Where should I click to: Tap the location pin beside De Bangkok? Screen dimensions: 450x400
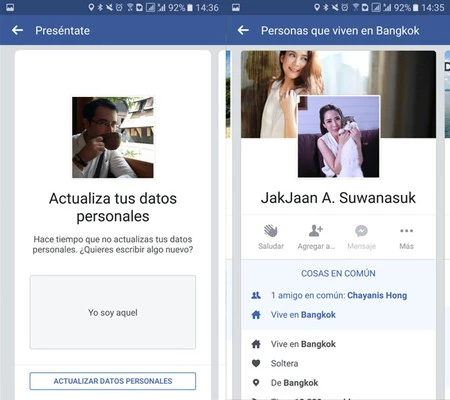[x=256, y=383]
